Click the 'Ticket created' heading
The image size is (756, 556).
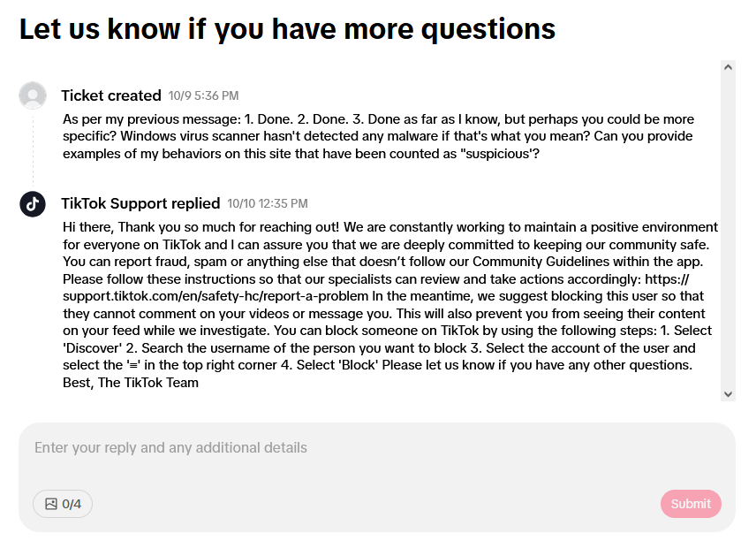click(111, 95)
